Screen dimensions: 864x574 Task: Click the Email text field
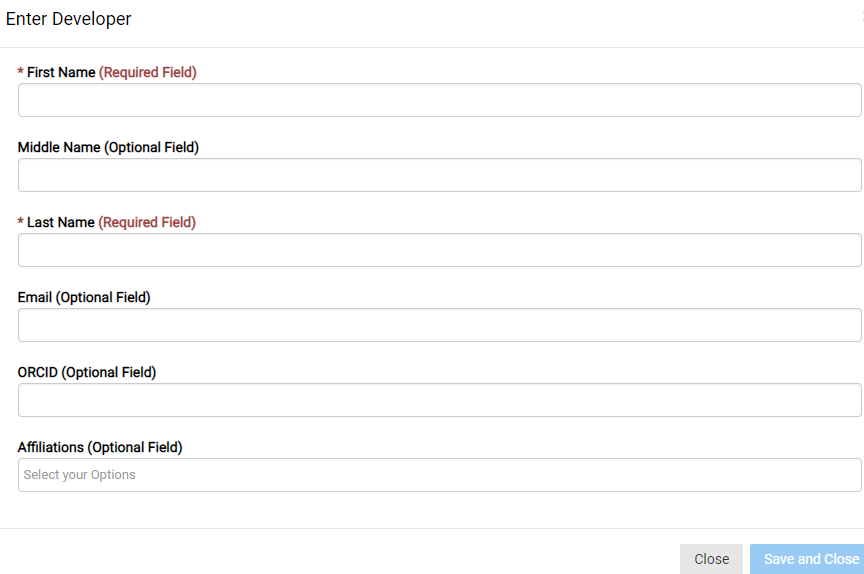pyautogui.click(x=440, y=325)
